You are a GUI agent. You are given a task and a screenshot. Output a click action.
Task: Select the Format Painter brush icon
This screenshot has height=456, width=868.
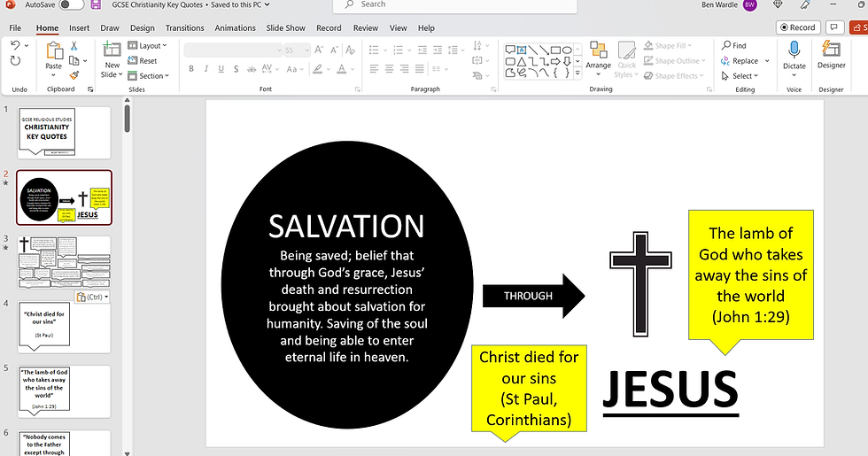(74, 75)
